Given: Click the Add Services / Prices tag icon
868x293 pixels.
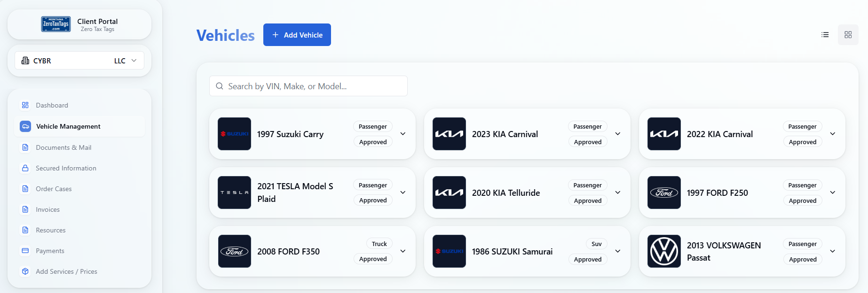Looking at the screenshot, I should [25, 271].
